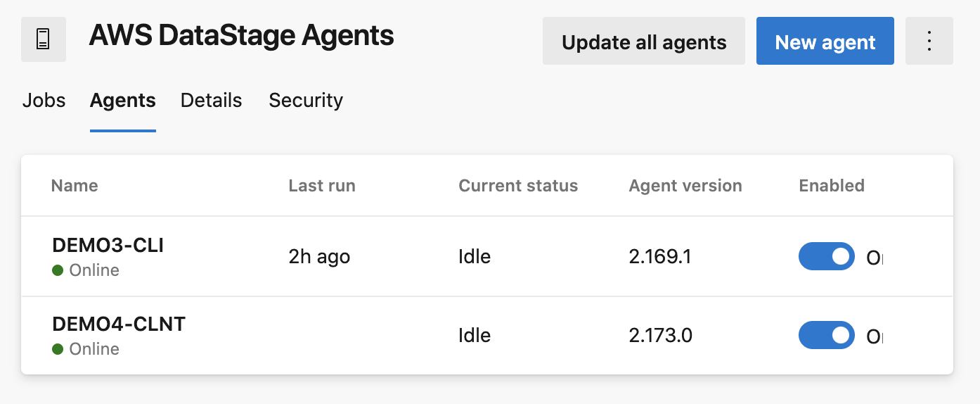Select the Agents tab
Screen dimensions: 980x404
tap(122, 101)
